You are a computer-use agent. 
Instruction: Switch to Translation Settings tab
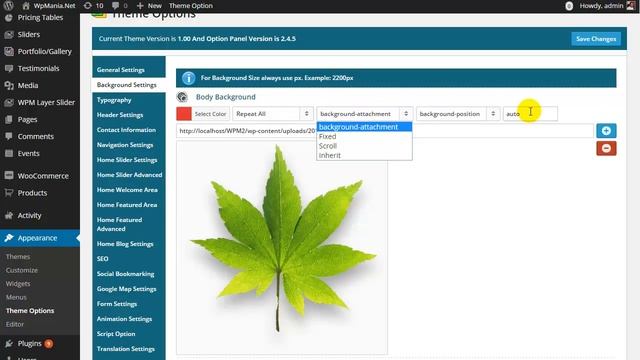(x=129, y=349)
